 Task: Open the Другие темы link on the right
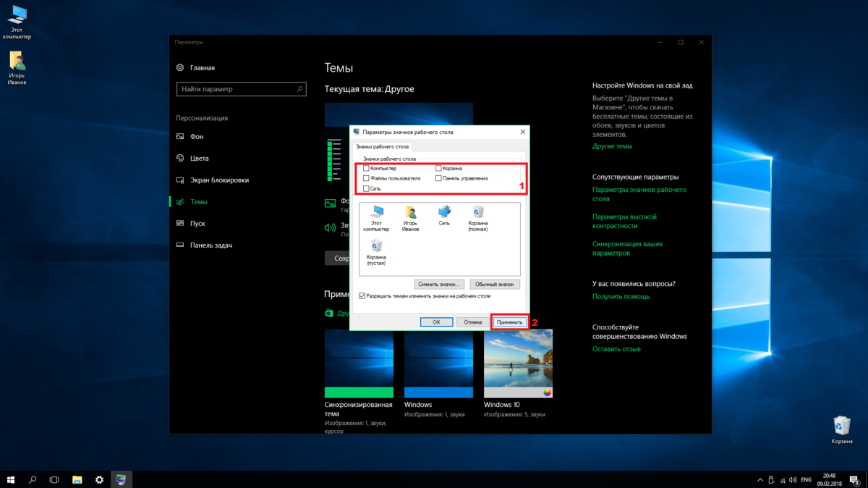(612, 146)
